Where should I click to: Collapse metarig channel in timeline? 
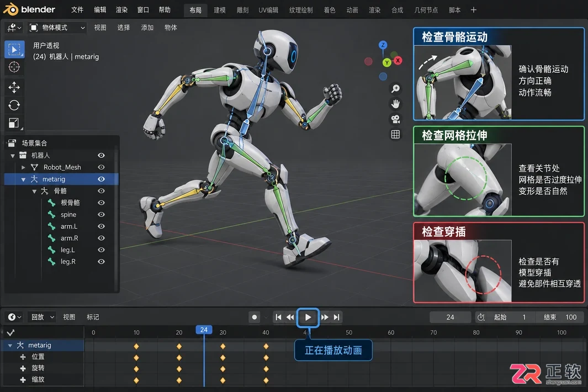pyautogui.click(x=10, y=346)
